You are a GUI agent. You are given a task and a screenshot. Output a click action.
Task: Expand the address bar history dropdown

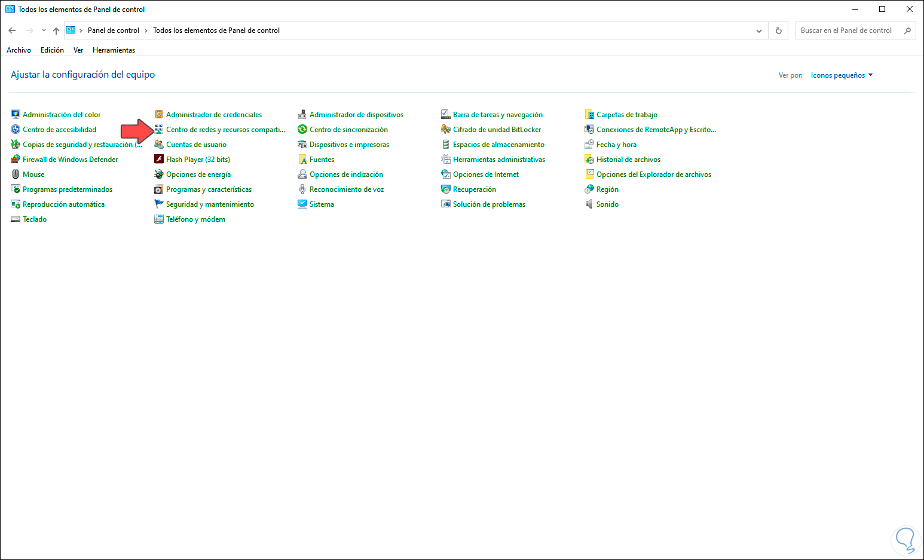pyautogui.click(x=758, y=30)
